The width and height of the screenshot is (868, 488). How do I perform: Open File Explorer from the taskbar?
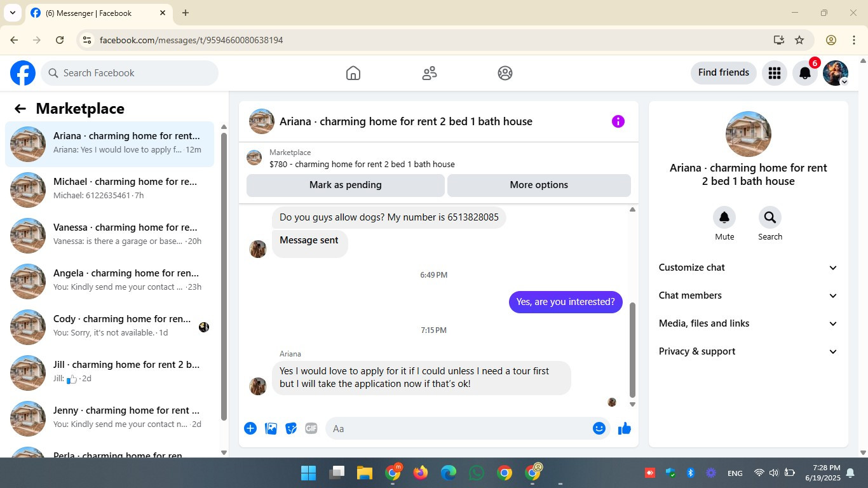point(364,473)
